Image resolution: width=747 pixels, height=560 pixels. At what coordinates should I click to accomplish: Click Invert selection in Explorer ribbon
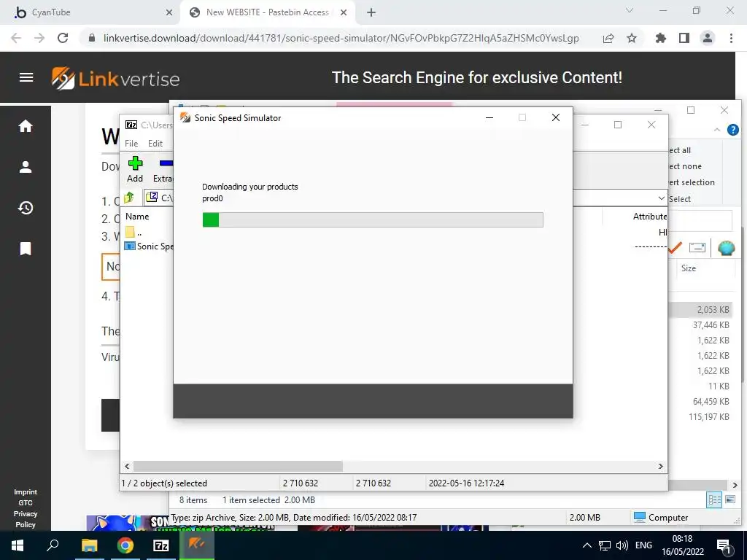692,182
